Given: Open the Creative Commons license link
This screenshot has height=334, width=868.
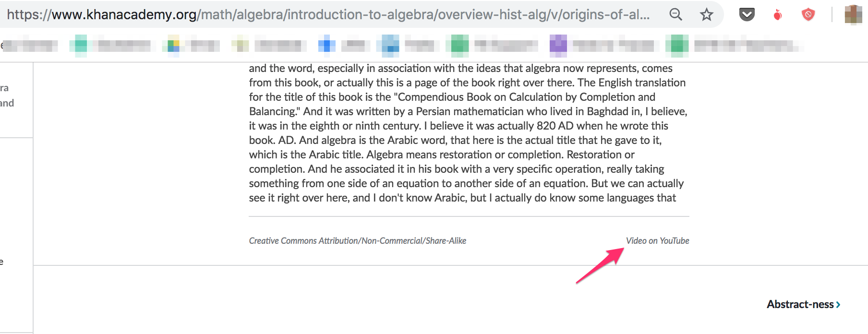Looking at the screenshot, I should coord(357,241).
